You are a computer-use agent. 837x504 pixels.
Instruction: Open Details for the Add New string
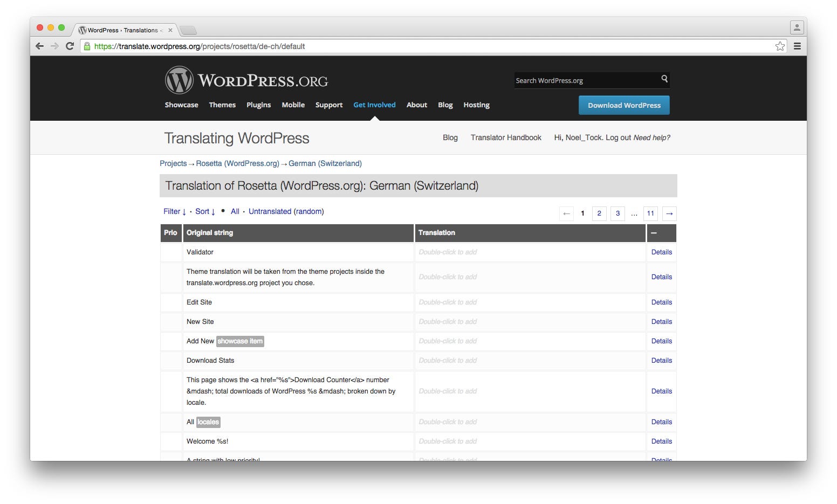(662, 341)
